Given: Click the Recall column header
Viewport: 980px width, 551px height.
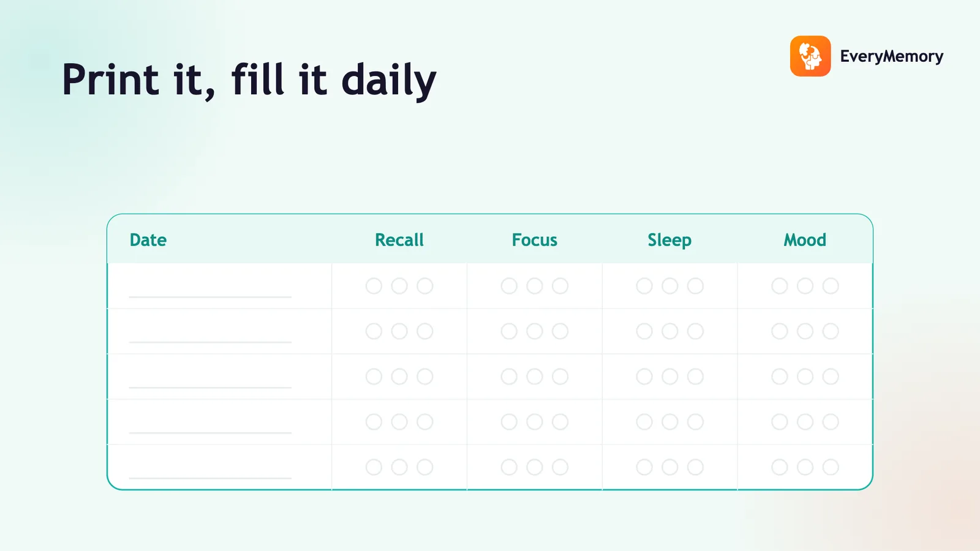Looking at the screenshot, I should point(399,240).
